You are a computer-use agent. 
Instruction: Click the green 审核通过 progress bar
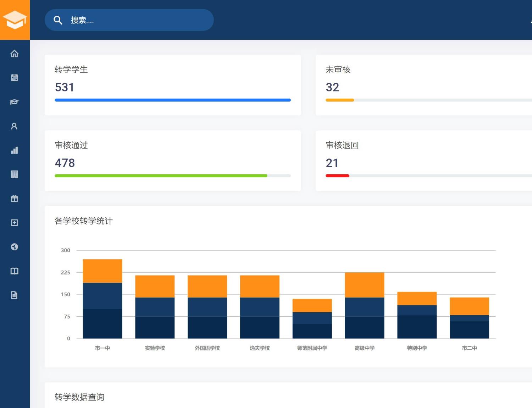[161, 176]
